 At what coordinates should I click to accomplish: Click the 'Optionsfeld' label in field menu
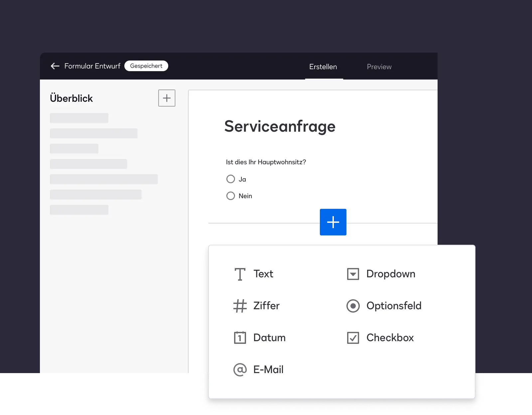click(x=394, y=306)
